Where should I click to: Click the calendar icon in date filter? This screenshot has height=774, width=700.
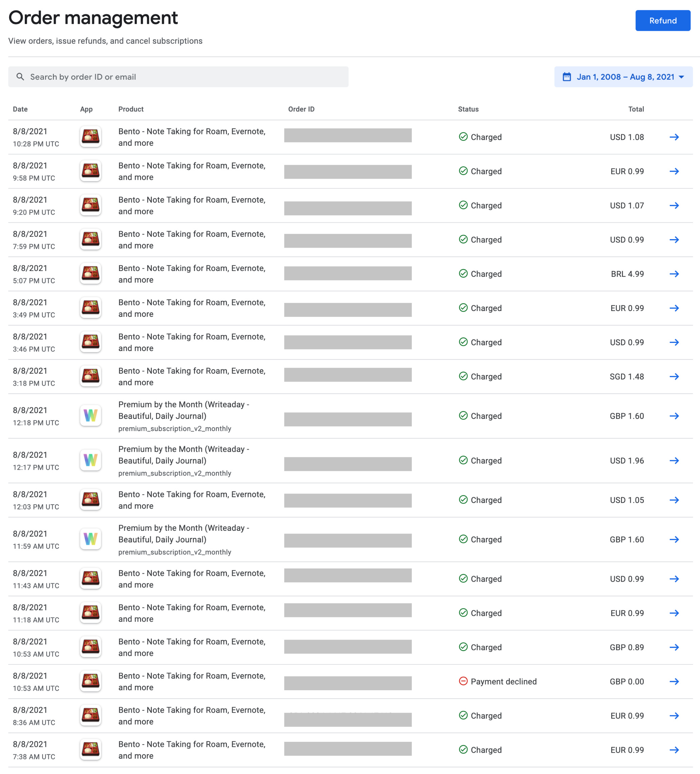click(x=566, y=77)
